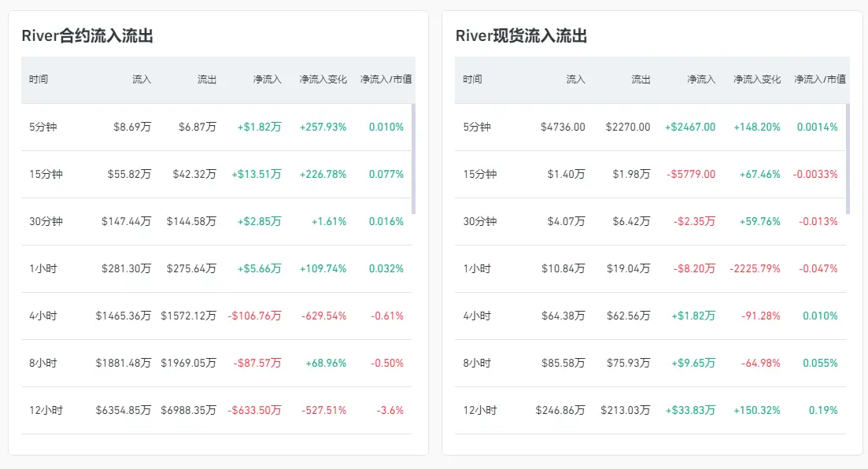Image resolution: width=868 pixels, height=469 pixels.
Task: Sort contract table by 净流入变化 header
Action: coord(323,79)
